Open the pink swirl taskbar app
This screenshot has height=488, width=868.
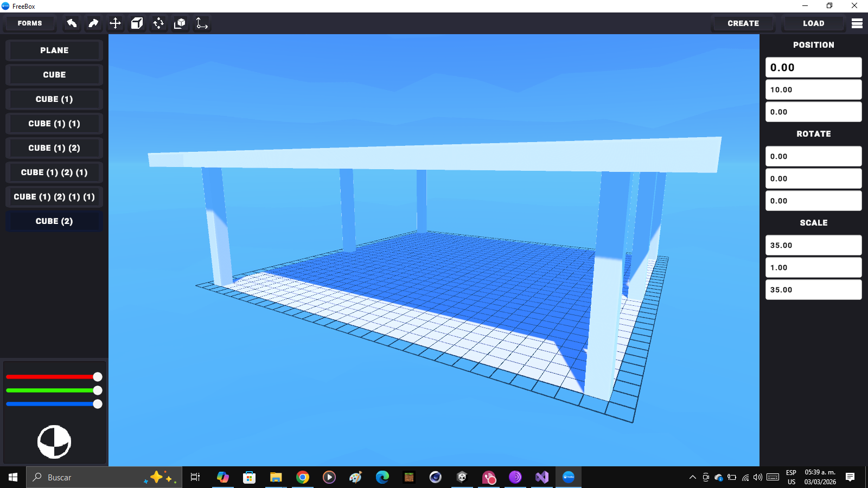[x=489, y=477]
